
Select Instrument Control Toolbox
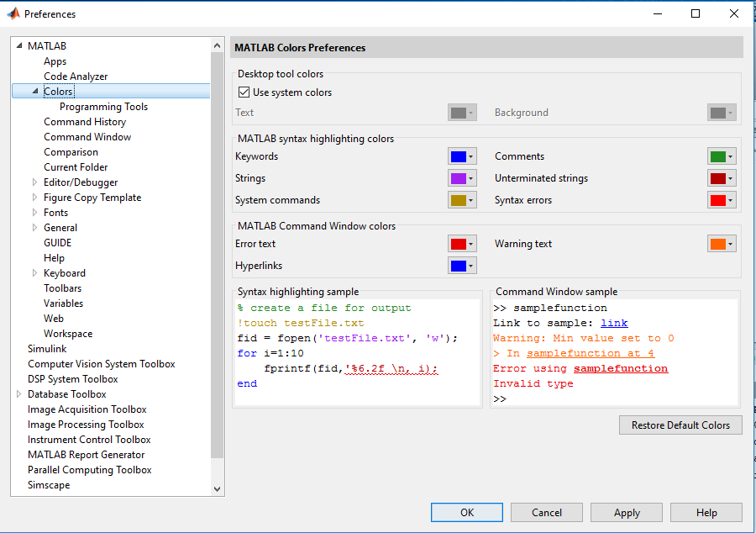[x=89, y=440]
